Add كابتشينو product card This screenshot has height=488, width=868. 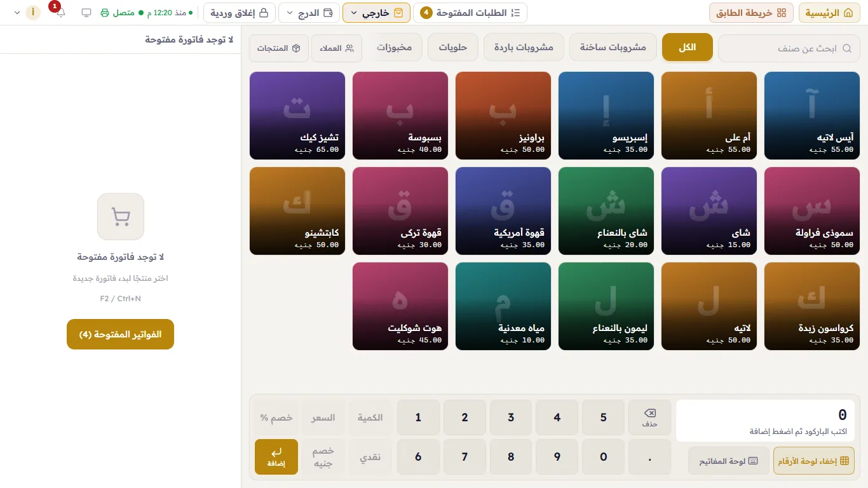tap(297, 211)
